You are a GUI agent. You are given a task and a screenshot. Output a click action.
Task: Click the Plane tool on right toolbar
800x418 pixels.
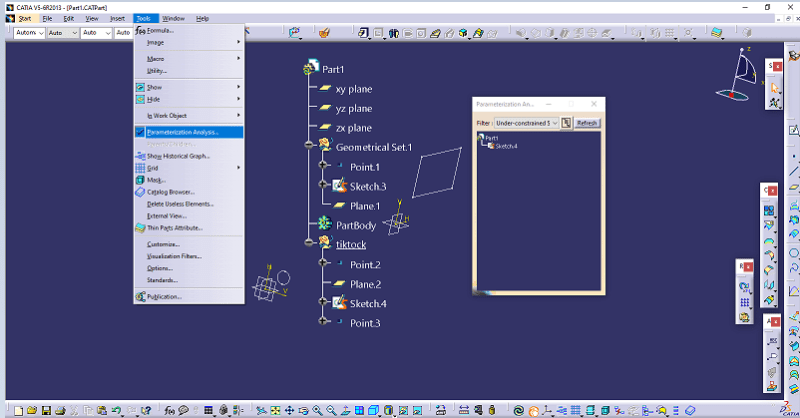point(794,187)
